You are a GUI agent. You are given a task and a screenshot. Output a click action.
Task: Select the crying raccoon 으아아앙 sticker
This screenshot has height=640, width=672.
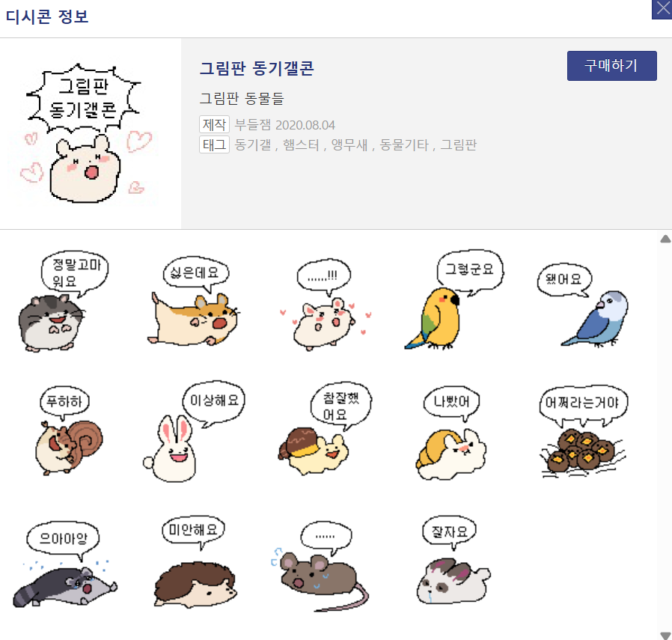(x=64, y=564)
